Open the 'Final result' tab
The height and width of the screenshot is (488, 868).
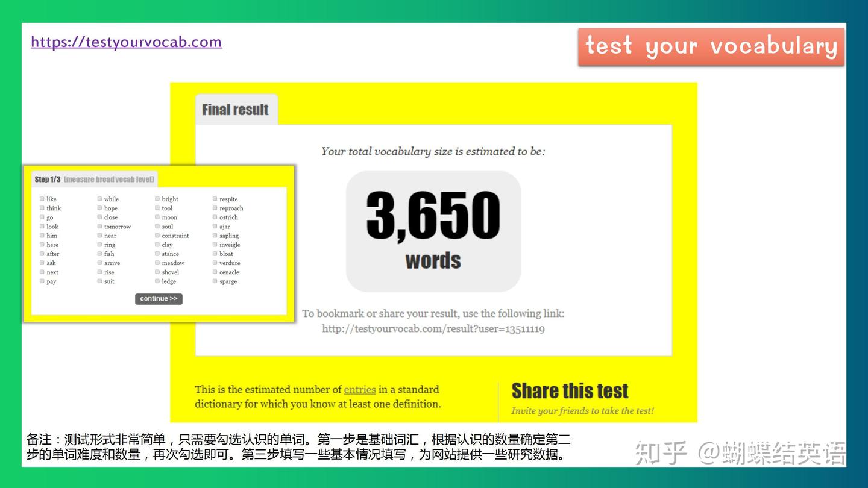pyautogui.click(x=236, y=110)
